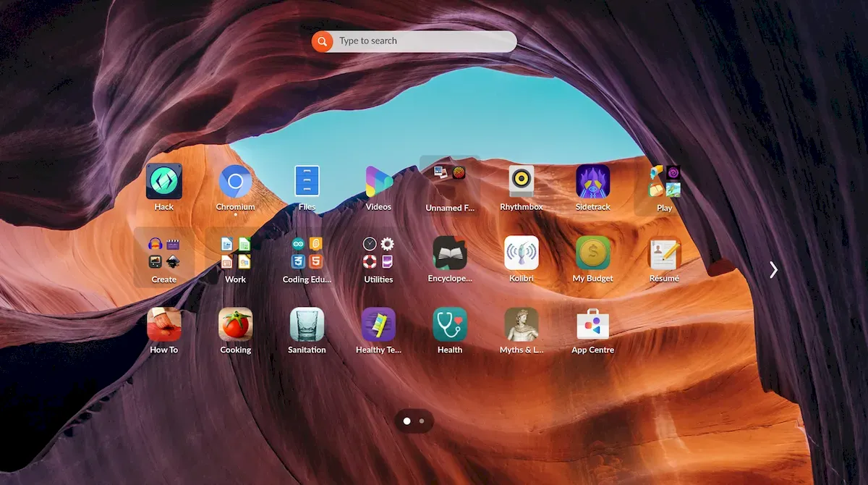Open the Healthy Teeth app

(378, 324)
